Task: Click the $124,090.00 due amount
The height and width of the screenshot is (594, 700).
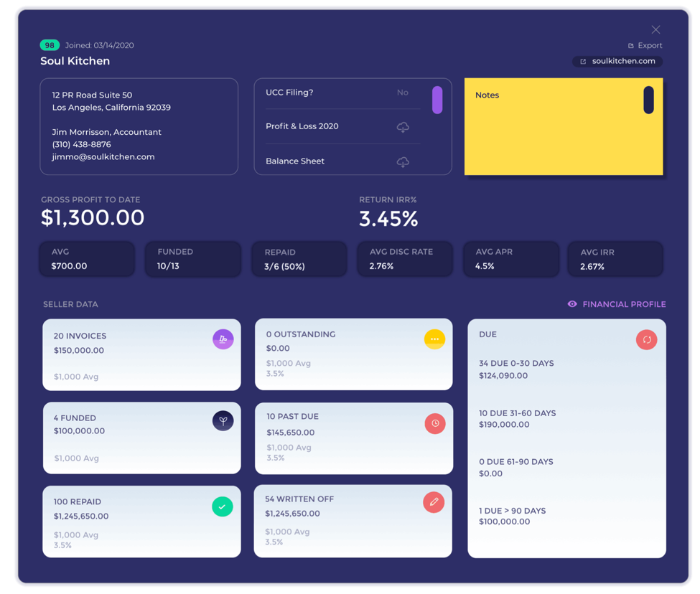Action: [x=503, y=375]
